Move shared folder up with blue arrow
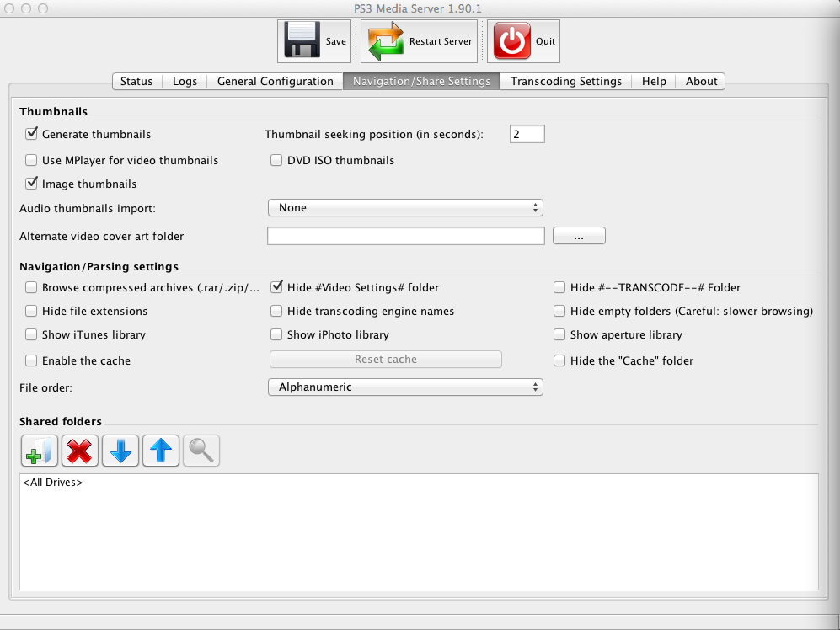The image size is (840, 630). point(161,451)
